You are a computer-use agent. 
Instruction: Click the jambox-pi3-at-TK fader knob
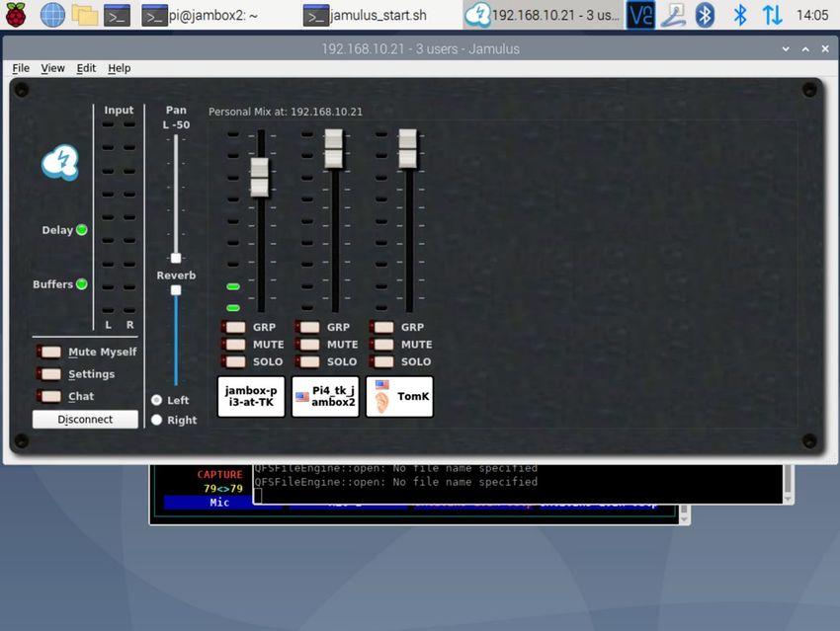(x=259, y=177)
